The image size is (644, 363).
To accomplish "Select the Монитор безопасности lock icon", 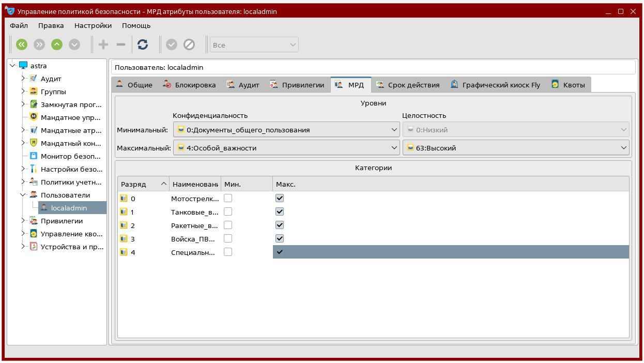I will (34, 156).
